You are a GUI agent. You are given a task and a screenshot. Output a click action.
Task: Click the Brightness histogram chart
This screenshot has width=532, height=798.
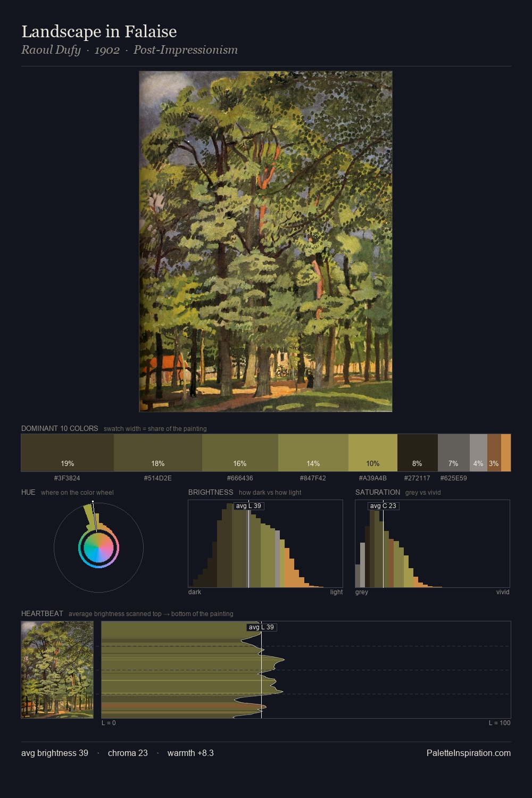coord(265,544)
